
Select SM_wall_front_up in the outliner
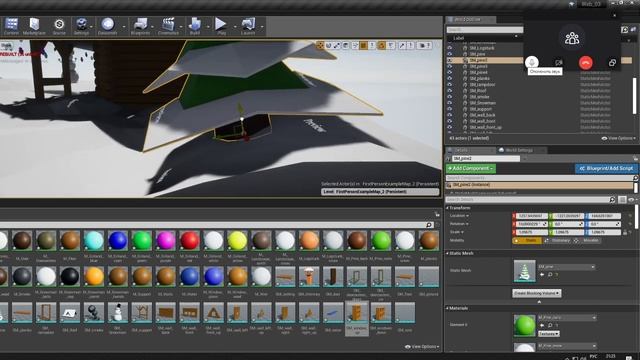[x=485, y=127]
